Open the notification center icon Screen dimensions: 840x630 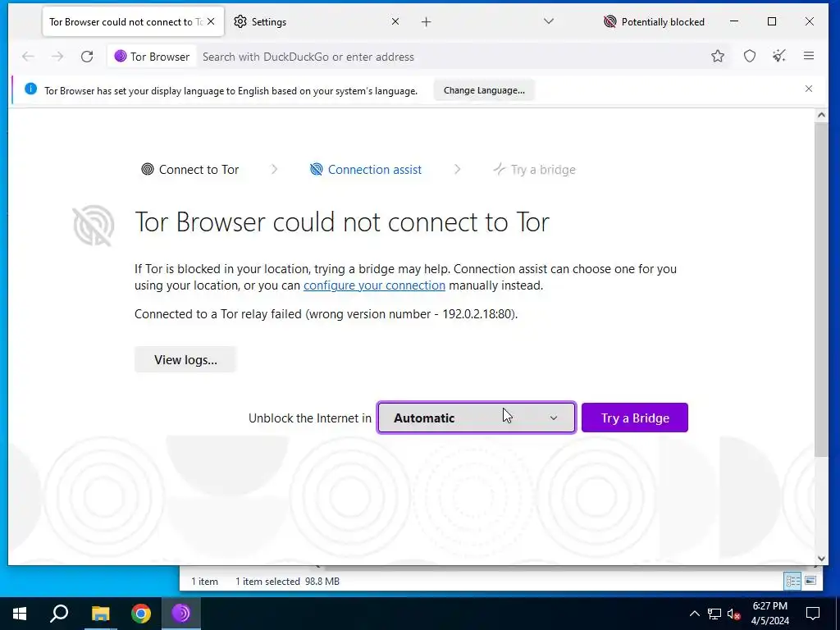(813, 614)
